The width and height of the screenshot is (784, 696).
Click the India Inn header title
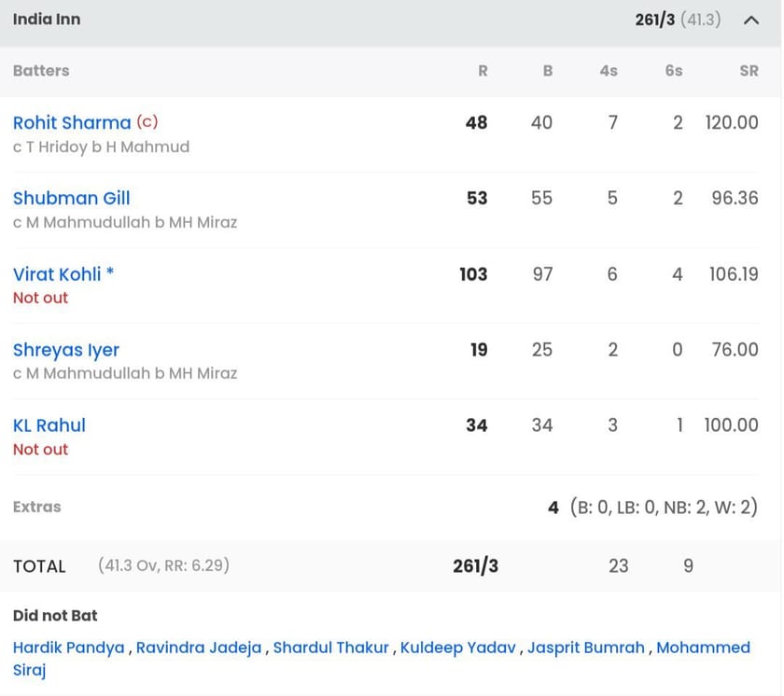click(x=47, y=19)
